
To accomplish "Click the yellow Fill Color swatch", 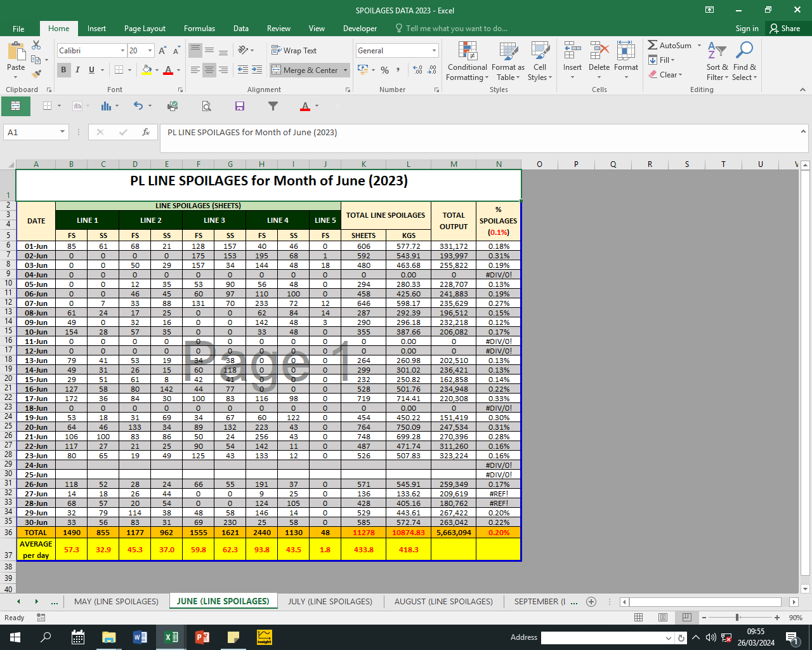I will click(147, 70).
